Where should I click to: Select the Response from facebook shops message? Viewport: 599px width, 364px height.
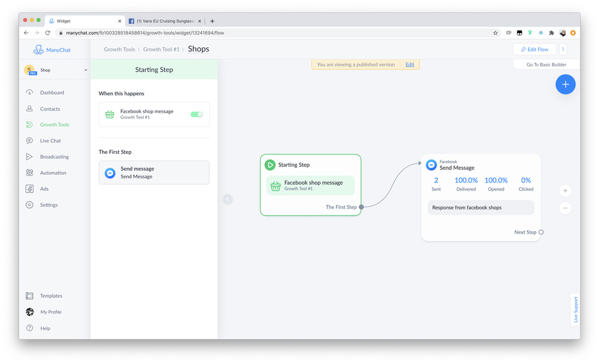[481, 207]
